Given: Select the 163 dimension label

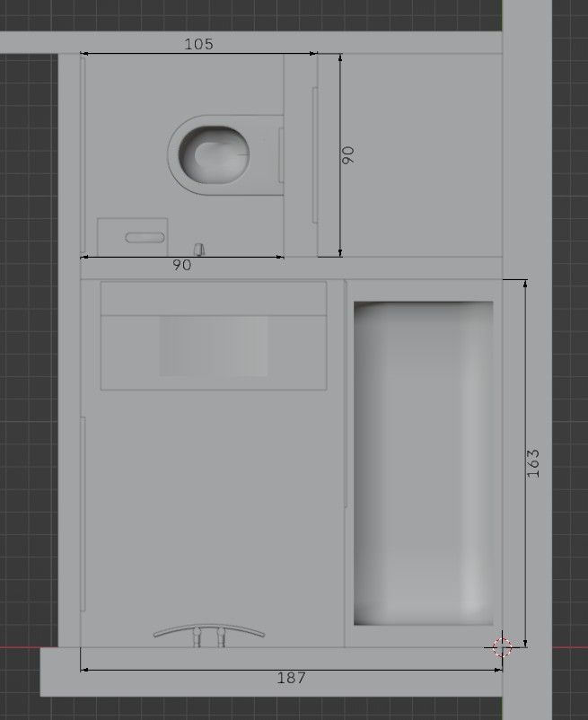Looking at the screenshot, I should pyautogui.click(x=533, y=463).
